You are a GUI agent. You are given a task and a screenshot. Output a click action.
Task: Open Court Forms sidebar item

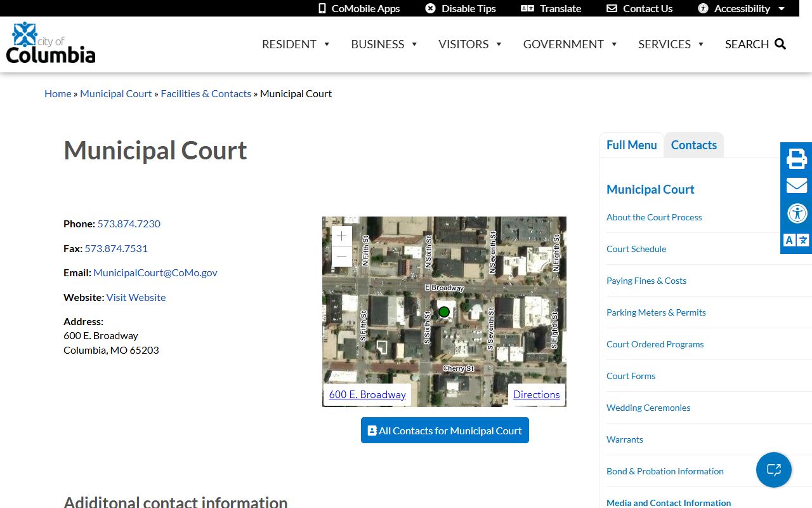(x=631, y=376)
